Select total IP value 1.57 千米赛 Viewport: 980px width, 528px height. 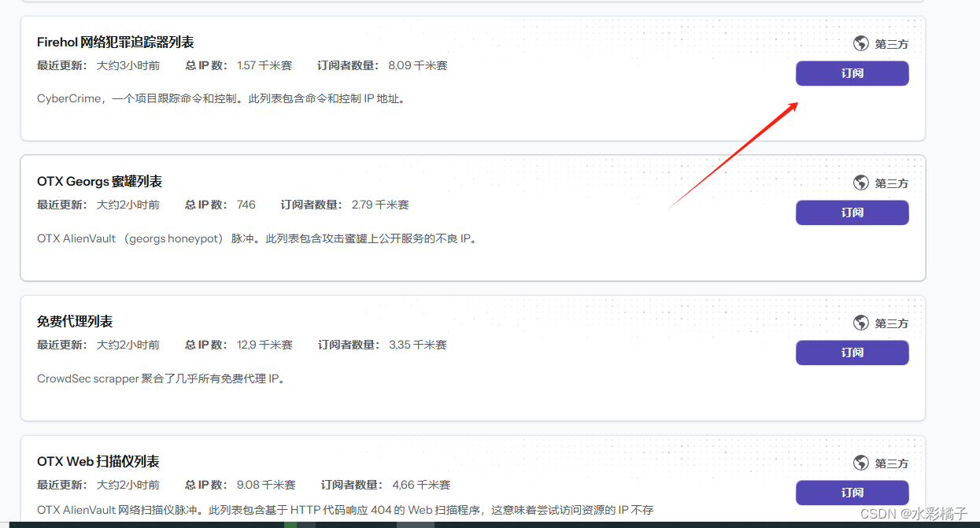point(264,65)
